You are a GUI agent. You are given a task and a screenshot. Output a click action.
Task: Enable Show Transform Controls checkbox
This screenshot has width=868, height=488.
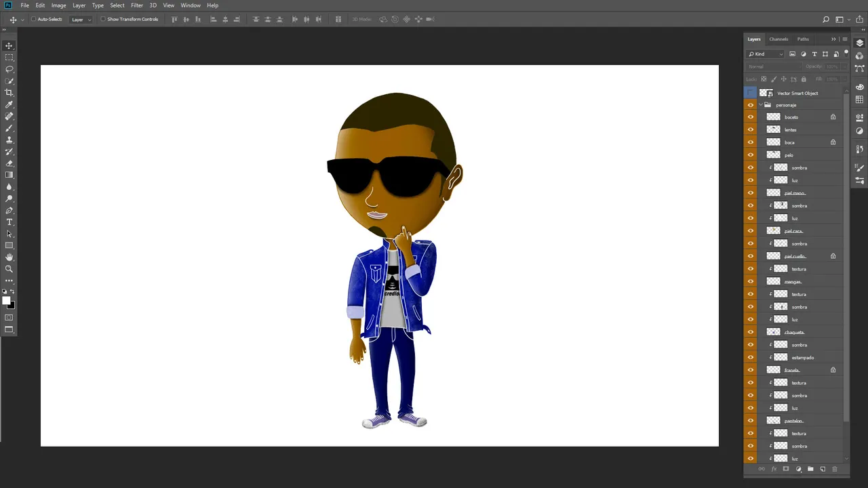[103, 19]
